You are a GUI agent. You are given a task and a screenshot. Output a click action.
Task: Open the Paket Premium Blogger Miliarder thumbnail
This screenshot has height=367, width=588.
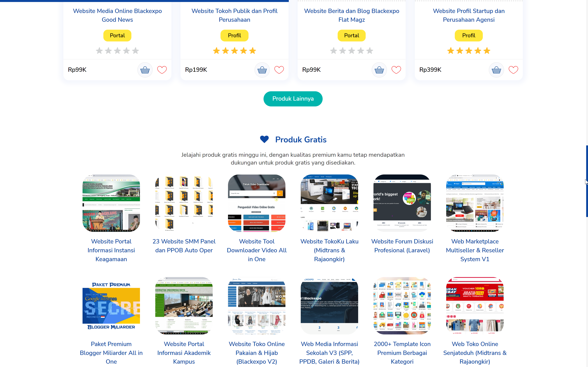coord(111,306)
